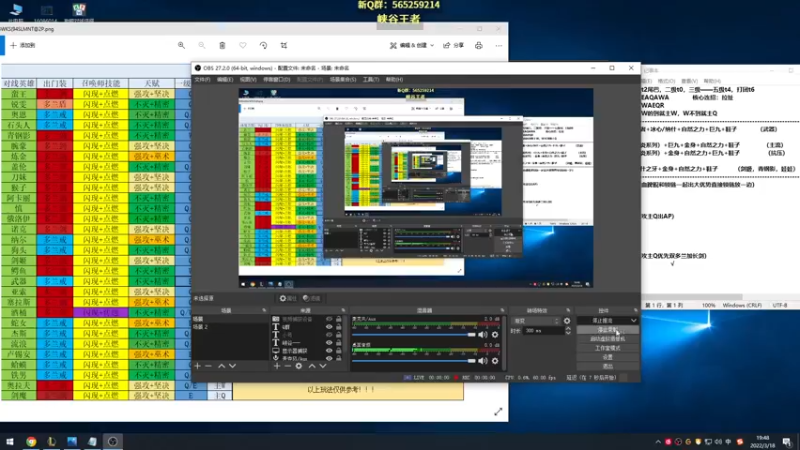The image size is (800, 450).
Task: Open the Tools menu in OBS
Action: (x=371, y=80)
